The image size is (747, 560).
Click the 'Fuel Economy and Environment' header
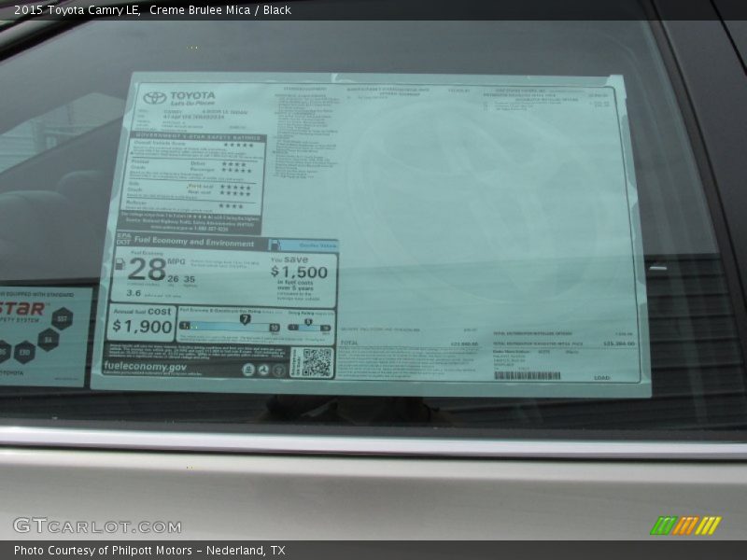194,242
